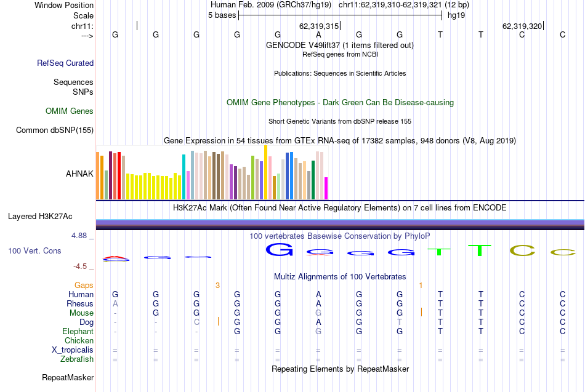Click the orange gap count 3 marker
Viewport: 585px width, 392px height.
[217, 286]
